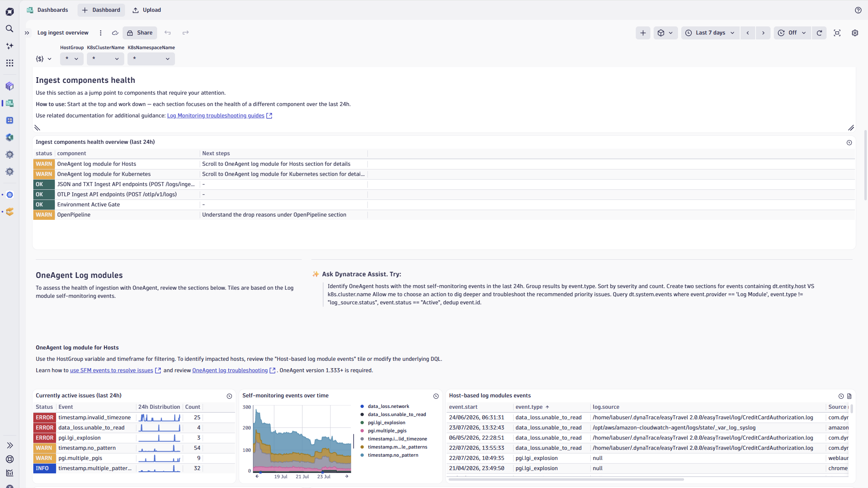The image size is (868, 488).
Task: Click the timeframe clock icon on health overview tile
Action: pos(849,143)
